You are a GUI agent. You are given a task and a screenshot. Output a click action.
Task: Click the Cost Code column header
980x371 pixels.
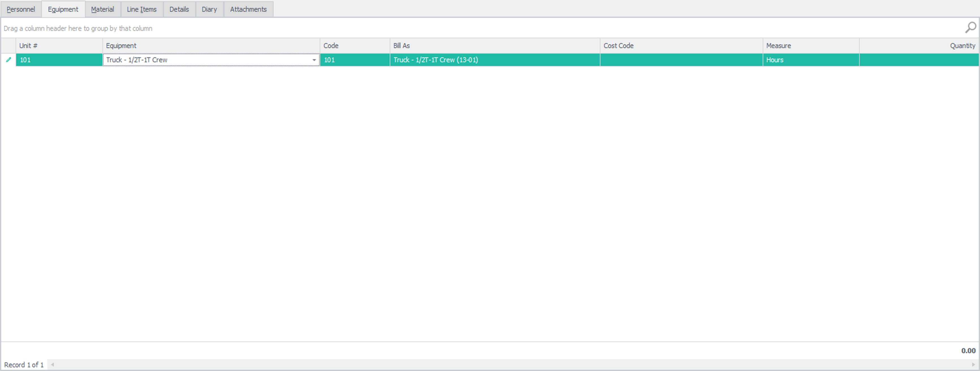pyautogui.click(x=681, y=46)
